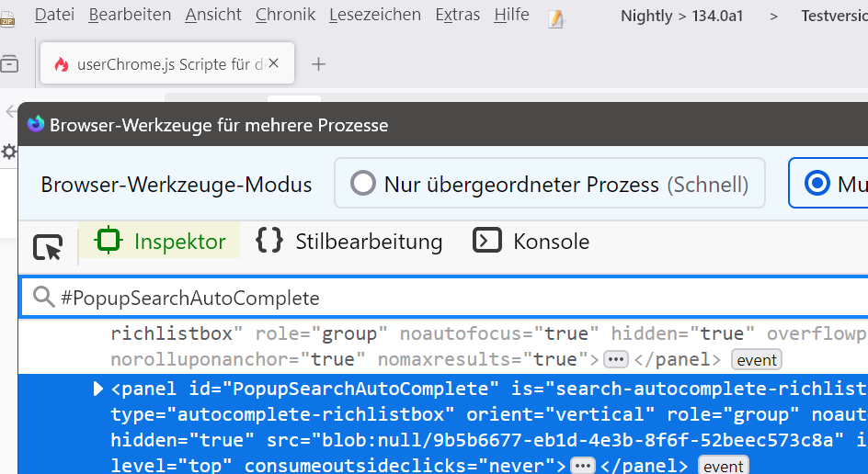The width and height of the screenshot is (868, 474).
Task: Click the notepad icon beside Hilfe
Action: click(x=555, y=17)
